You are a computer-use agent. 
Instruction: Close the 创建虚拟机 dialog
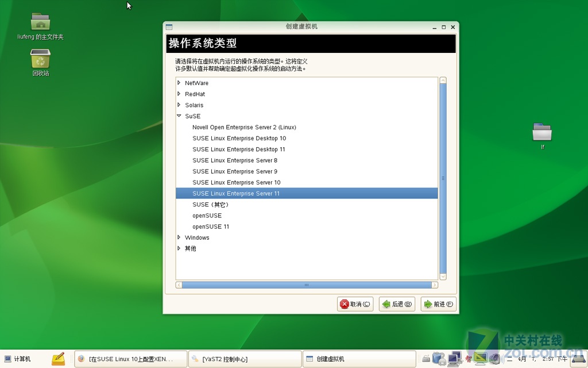(452, 27)
